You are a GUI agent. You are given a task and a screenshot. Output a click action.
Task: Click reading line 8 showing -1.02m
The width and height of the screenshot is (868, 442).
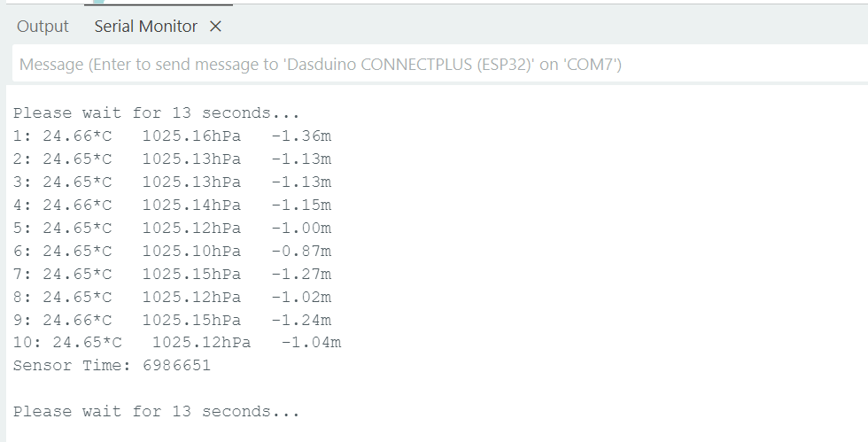(x=173, y=298)
